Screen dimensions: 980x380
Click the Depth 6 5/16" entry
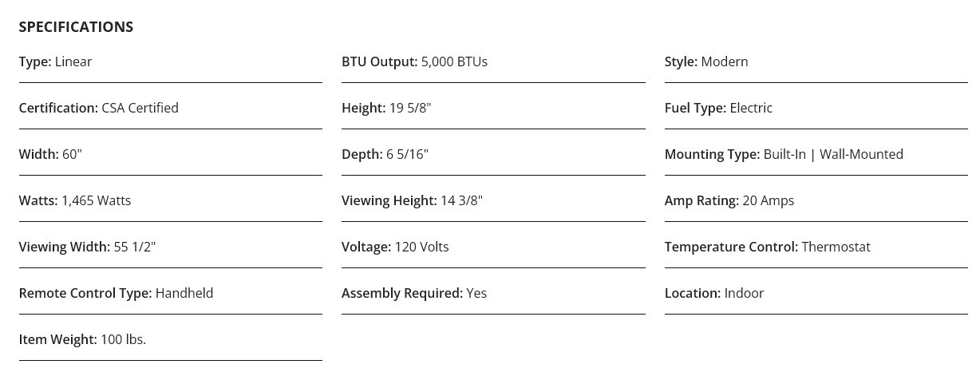tap(385, 155)
